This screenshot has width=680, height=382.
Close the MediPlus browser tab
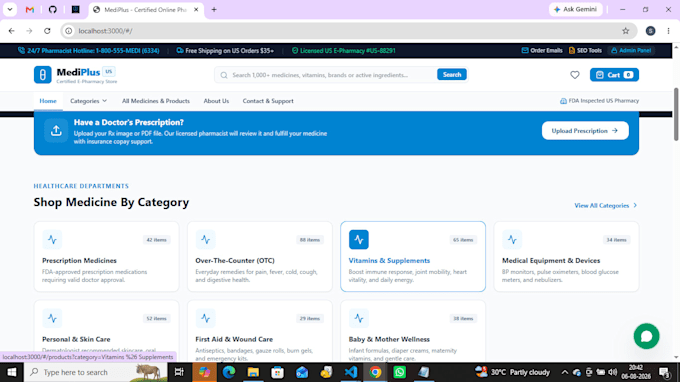point(196,10)
